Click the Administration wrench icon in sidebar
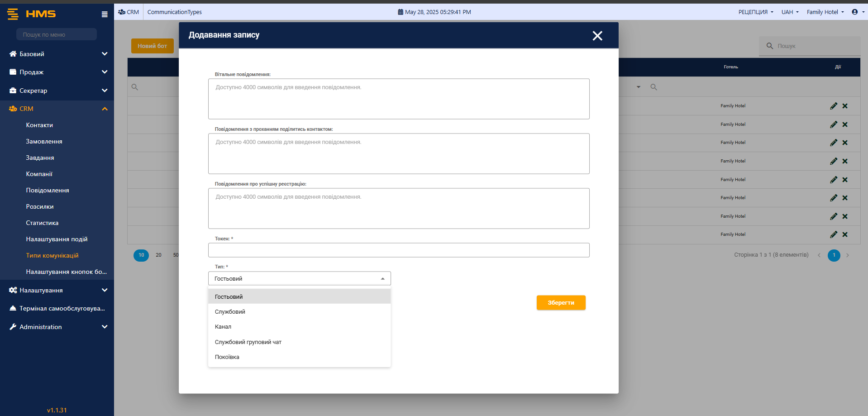 click(13, 327)
